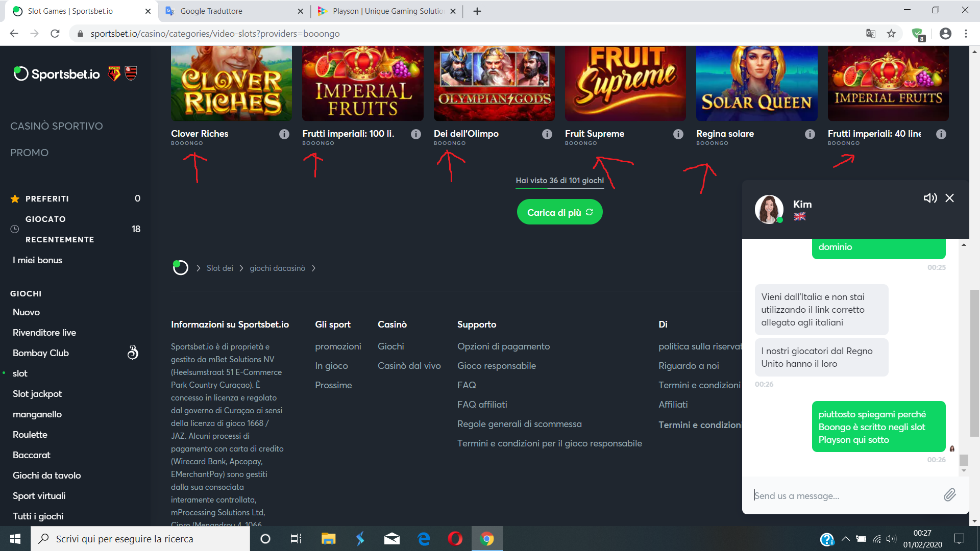Click the browser address bar
Screen dimensions: 980x551
(x=470, y=34)
